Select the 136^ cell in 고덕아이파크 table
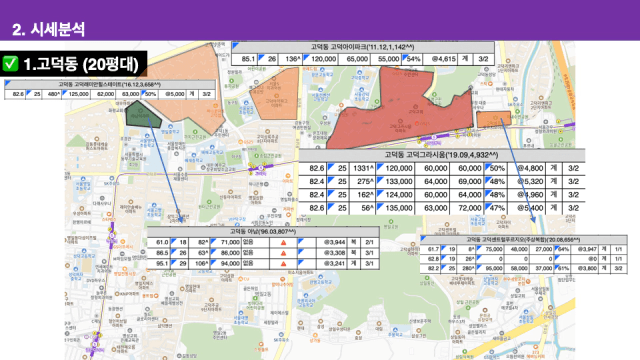 pyautogui.click(x=291, y=59)
